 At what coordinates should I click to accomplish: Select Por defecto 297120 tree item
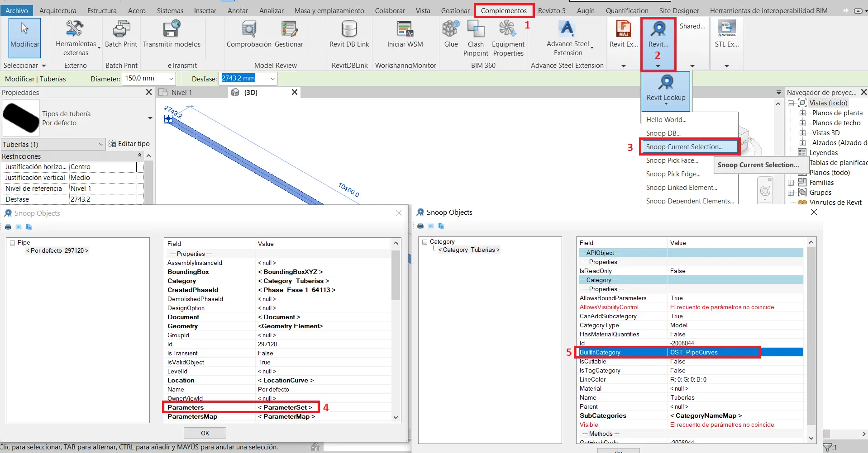(x=57, y=250)
